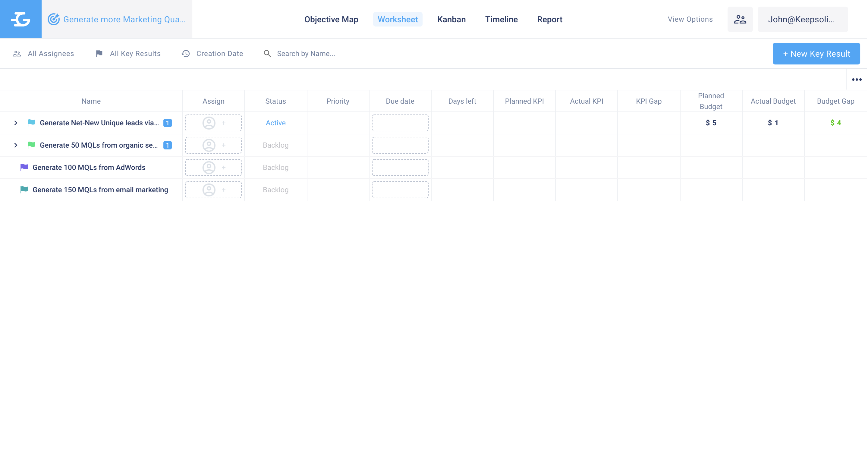Assign a user to Net-New Unique leads
This screenshot has width=868, height=476.
pyautogui.click(x=213, y=123)
